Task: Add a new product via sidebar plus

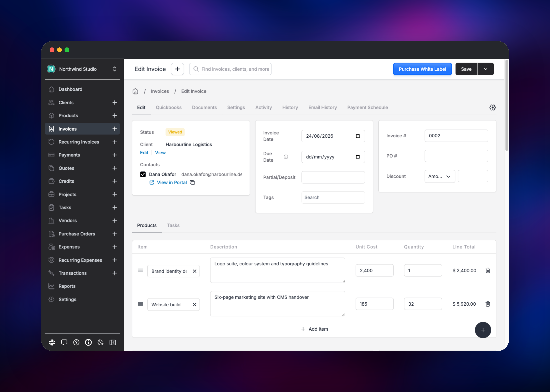Action: click(x=114, y=116)
